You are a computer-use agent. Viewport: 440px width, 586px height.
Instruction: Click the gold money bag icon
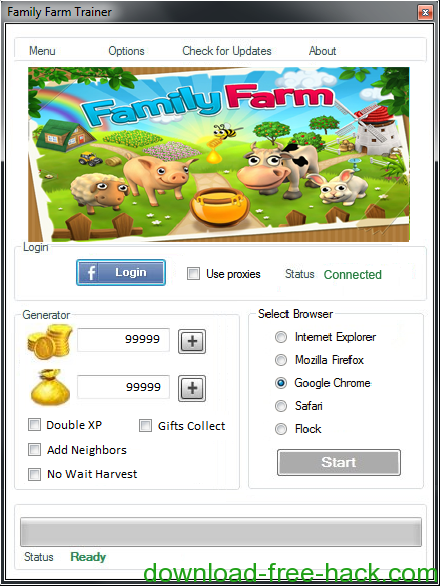tap(50, 388)
